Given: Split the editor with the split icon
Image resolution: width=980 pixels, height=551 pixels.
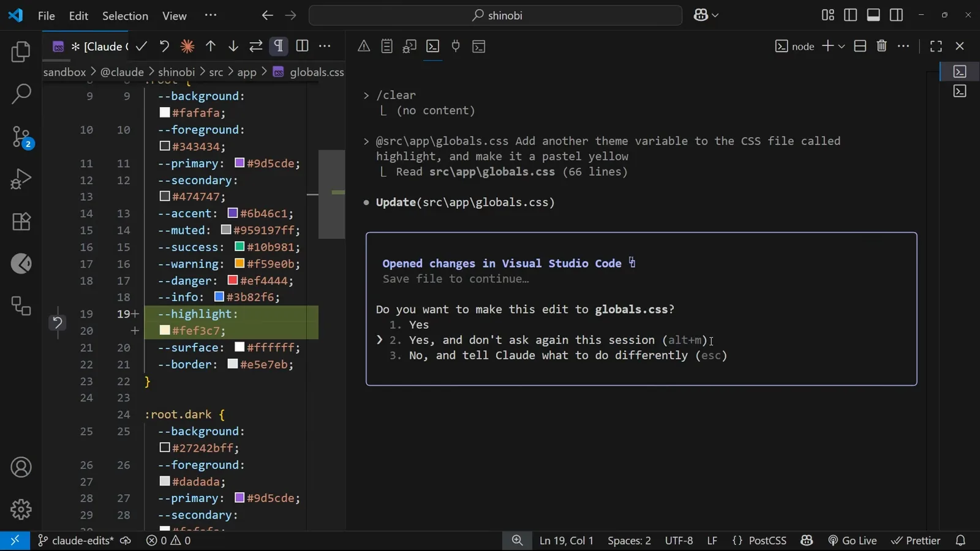Looking at the screenshot, I should tap(302, 46).
